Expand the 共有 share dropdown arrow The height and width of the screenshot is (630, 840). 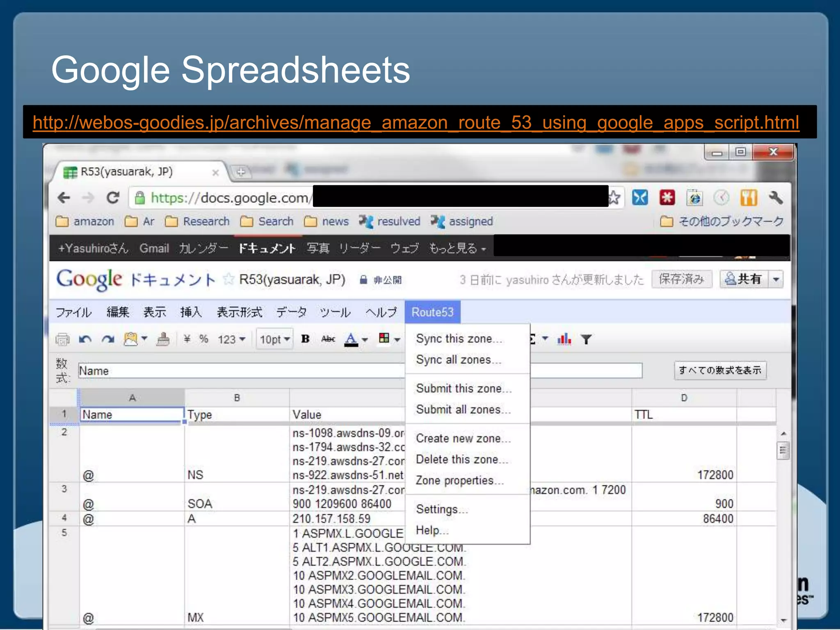(776, 279)
